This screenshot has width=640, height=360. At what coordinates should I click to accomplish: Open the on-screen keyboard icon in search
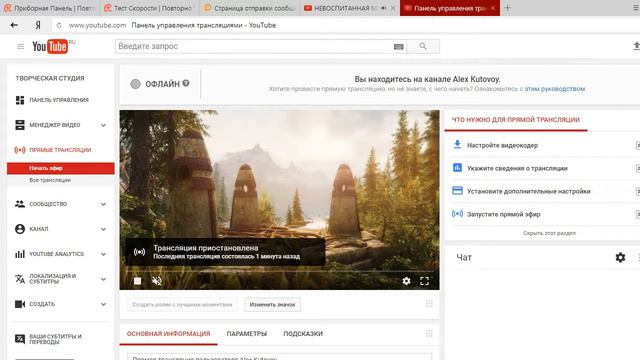pyautogui.click(x=399, y=47)
